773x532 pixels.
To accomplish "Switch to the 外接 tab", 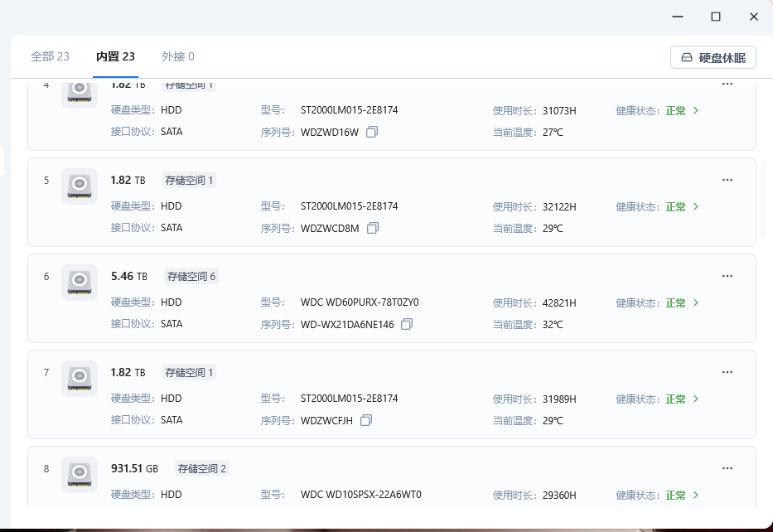I will (178, 57).
